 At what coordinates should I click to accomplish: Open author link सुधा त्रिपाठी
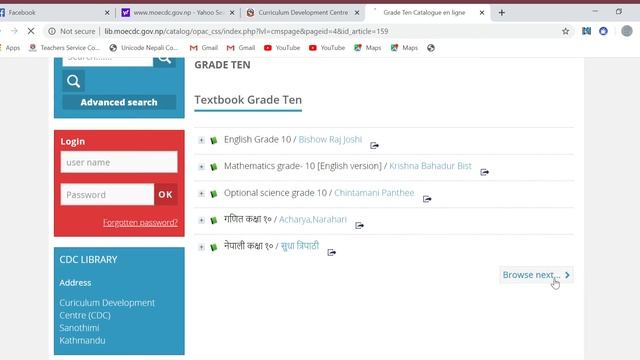[x=300, y=246]
